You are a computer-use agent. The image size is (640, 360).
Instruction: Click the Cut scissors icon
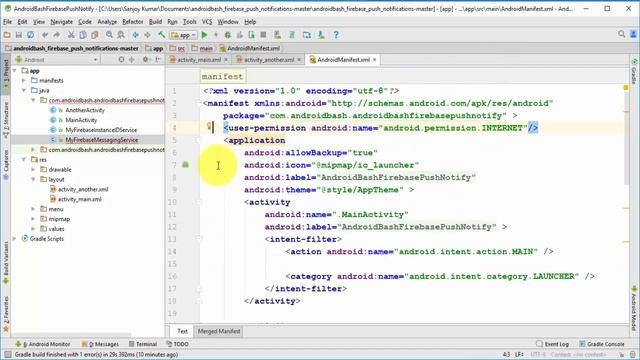tap(71, 35)
